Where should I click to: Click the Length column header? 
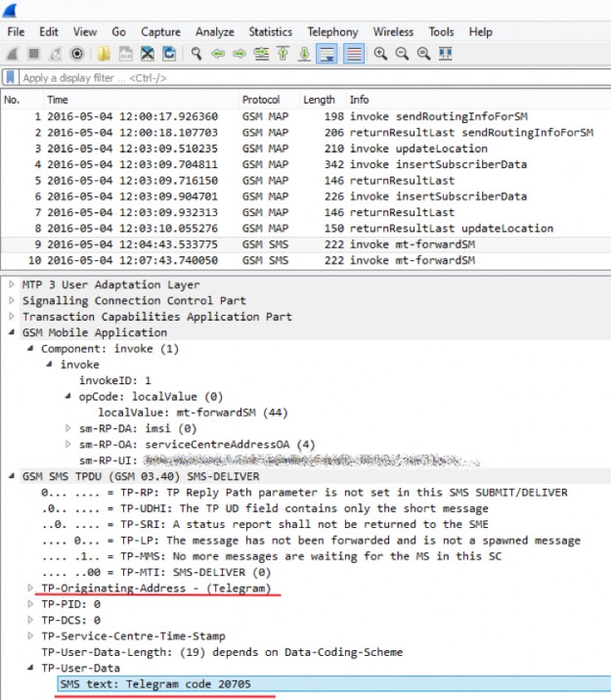click(x=319, y=100)
